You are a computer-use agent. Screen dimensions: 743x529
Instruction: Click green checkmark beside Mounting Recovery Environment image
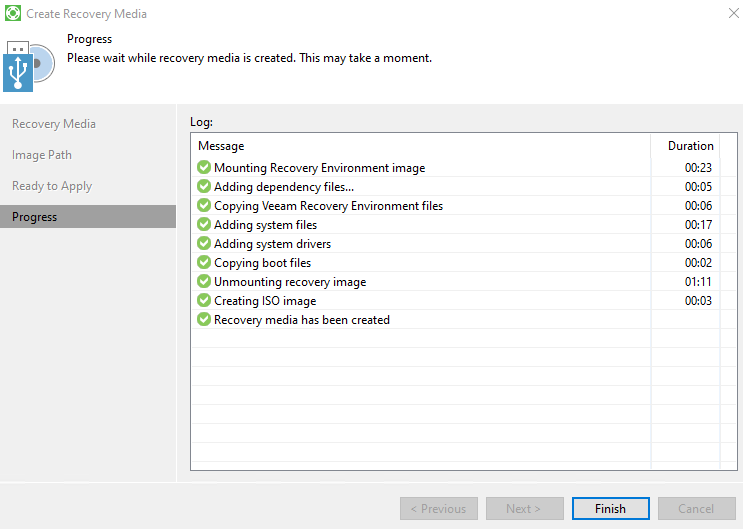pos(204,168)
